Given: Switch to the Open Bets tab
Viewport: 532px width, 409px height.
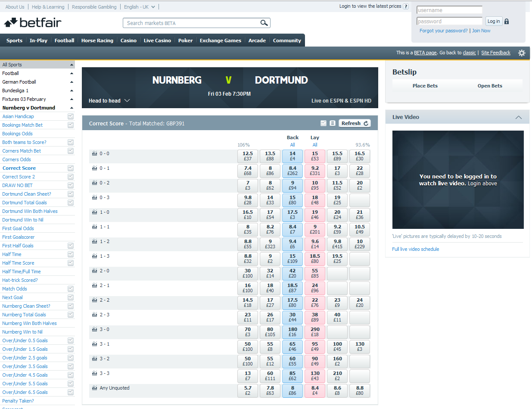Looking at the screenshot, I should pyautogui.click(x=490, y=86).
